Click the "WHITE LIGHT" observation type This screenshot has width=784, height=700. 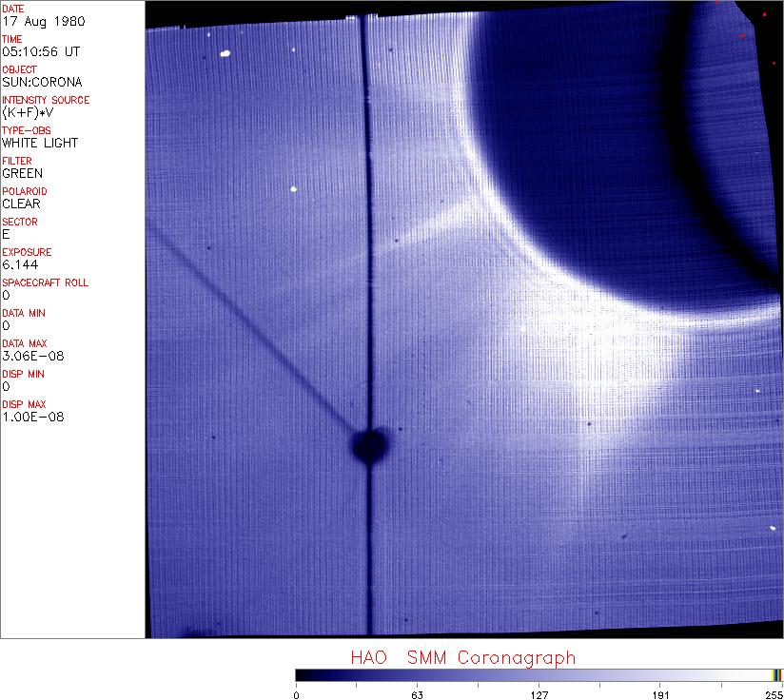click(x=40, y=143)
